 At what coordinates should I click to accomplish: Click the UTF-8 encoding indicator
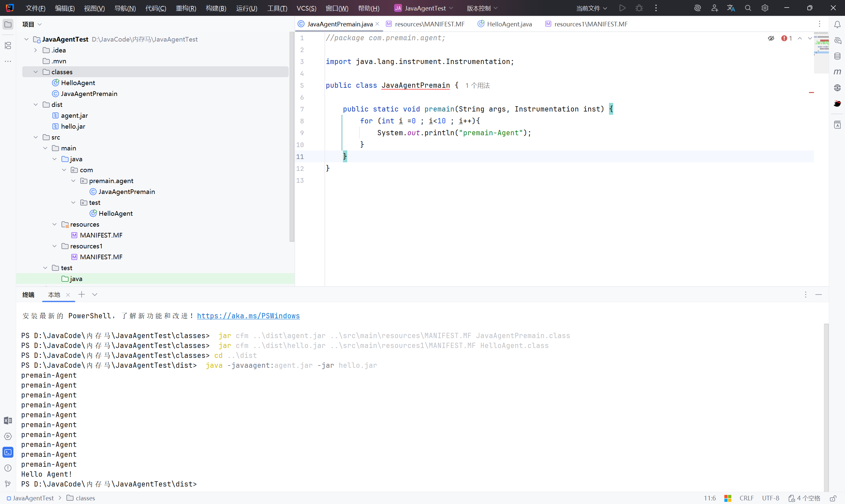tap(770, 498)
